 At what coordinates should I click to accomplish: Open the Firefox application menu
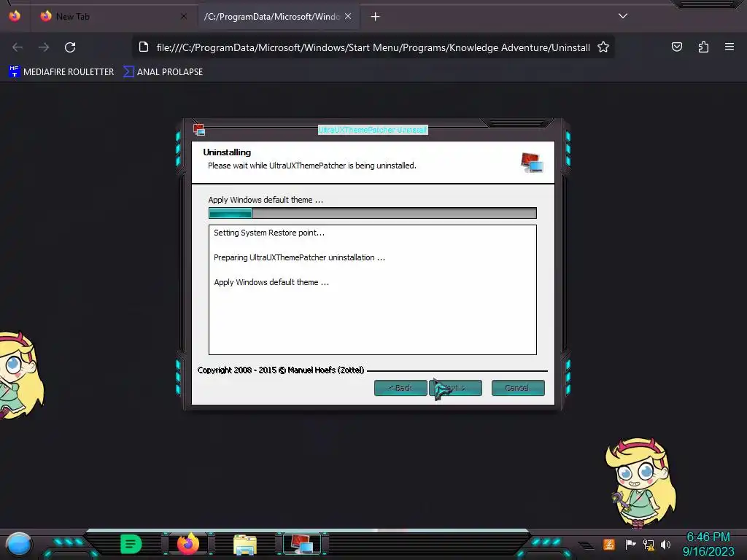[729, 47]
